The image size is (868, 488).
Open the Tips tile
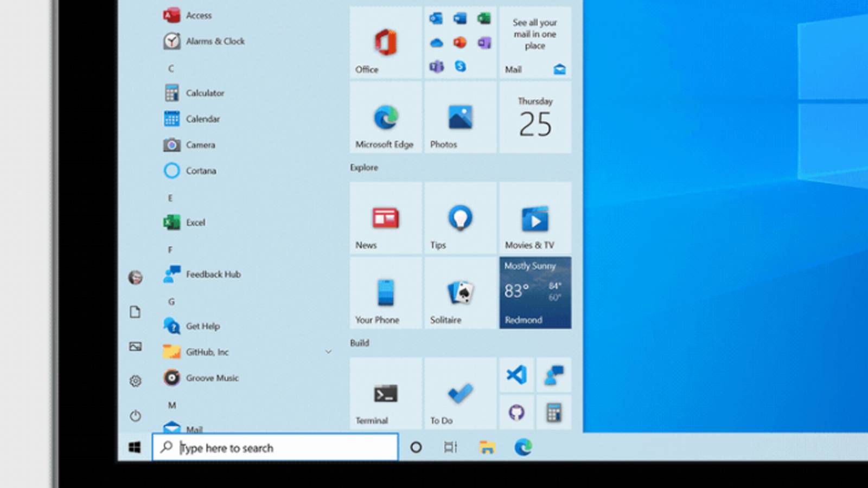coord(460,218)
